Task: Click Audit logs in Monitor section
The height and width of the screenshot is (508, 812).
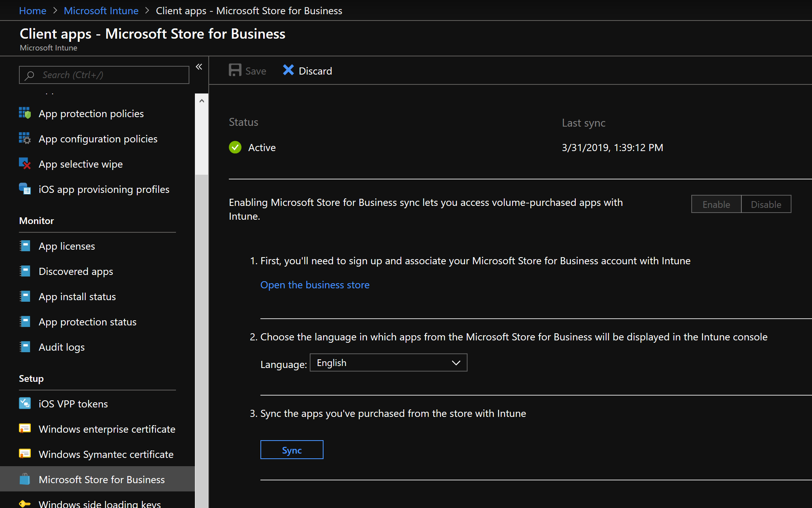Action: click(x=61, y=346)
